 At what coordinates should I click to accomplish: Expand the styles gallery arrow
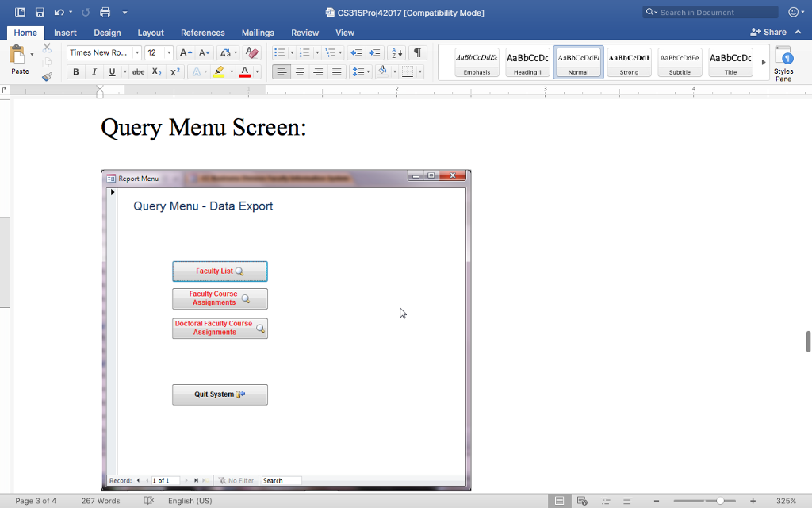pos(764,62)
